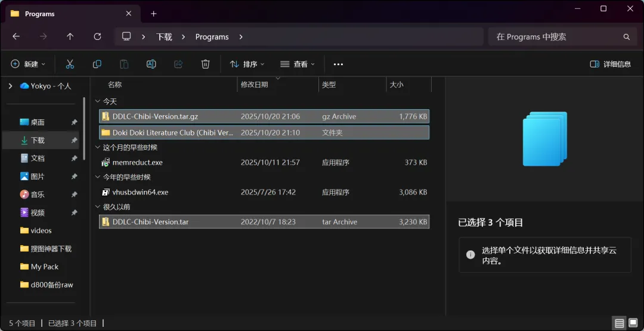Expand the Yokyo - 个人 OneDrive node
The image size is (644, 331).
10,86
